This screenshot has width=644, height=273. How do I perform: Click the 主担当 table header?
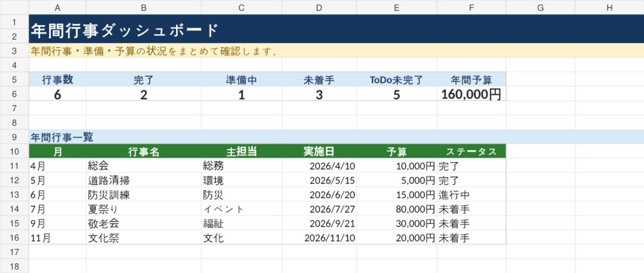point(241,152)
